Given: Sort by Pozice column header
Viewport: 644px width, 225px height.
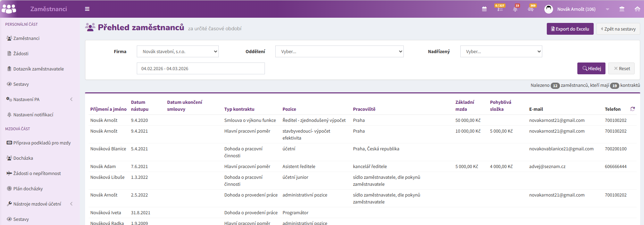Looking at the screenshot, I should (x=289, y=109).
